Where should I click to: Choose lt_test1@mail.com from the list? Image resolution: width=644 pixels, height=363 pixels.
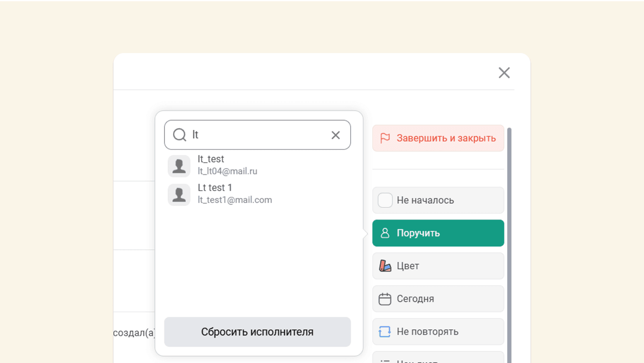click(235, 200)
